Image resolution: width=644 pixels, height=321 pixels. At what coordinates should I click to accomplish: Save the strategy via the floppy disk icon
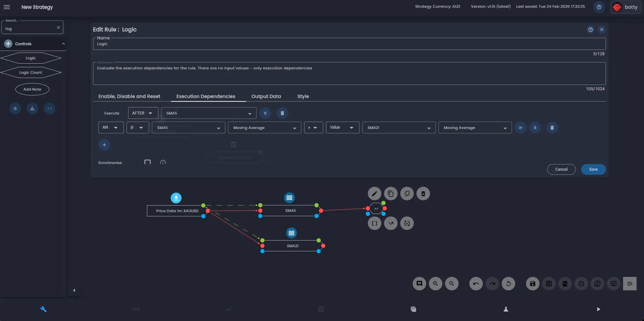532,284
